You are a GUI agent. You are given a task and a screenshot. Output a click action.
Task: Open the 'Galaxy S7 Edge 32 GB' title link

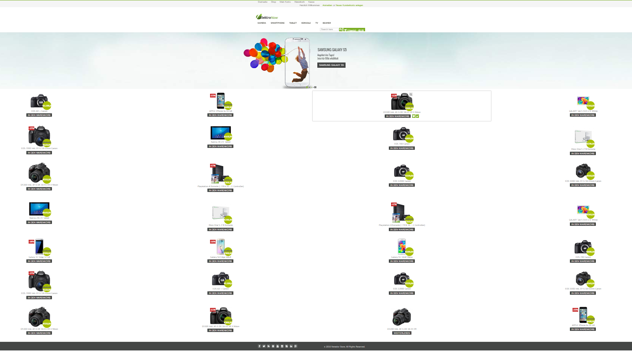[x=39, y=257]
